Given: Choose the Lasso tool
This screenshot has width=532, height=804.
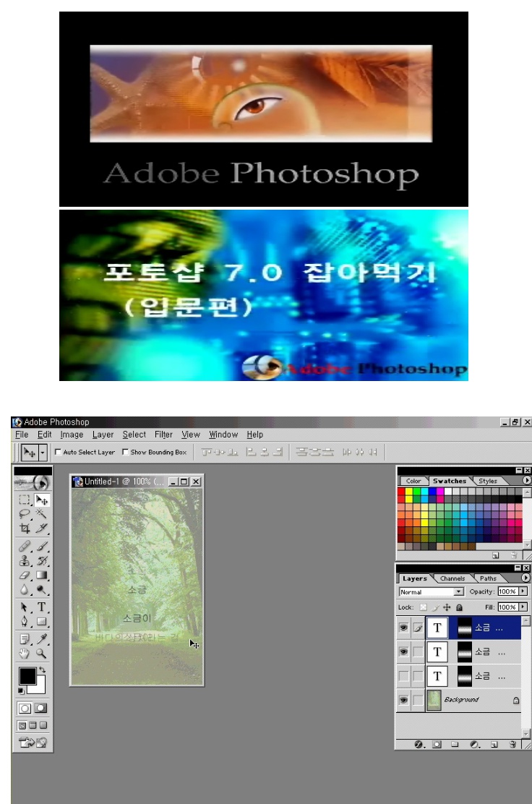Looking at the screenshot, I should [x=25, y=514].
